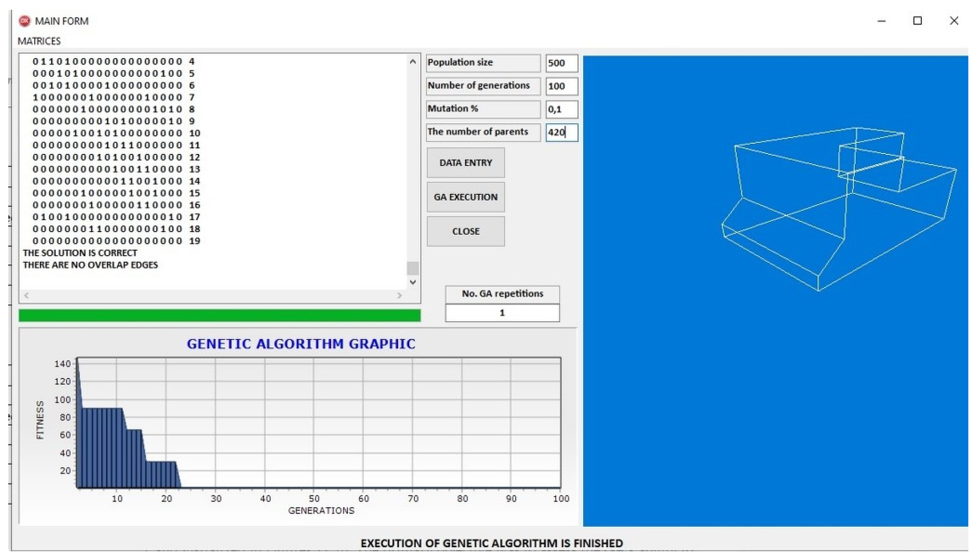Maximize the MAIN FORM window
Screen dimensions: 976x560
[x=917, y=21]
